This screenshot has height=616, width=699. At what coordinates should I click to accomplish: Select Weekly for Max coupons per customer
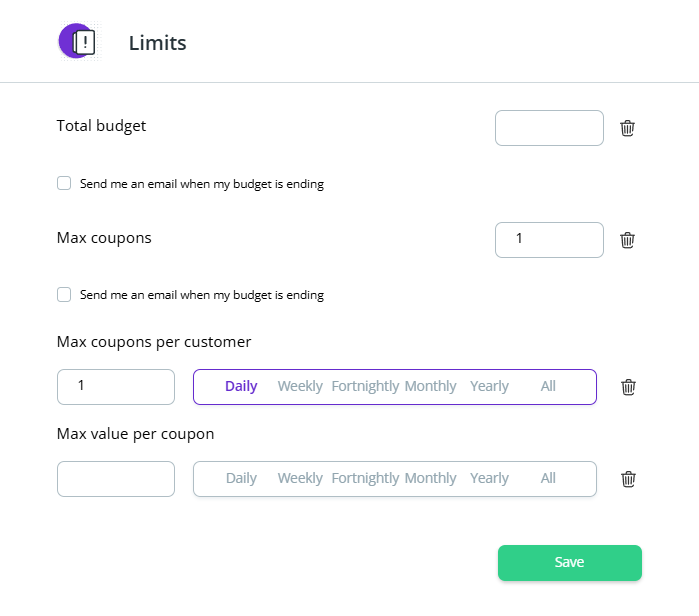[x=300, y=387]
